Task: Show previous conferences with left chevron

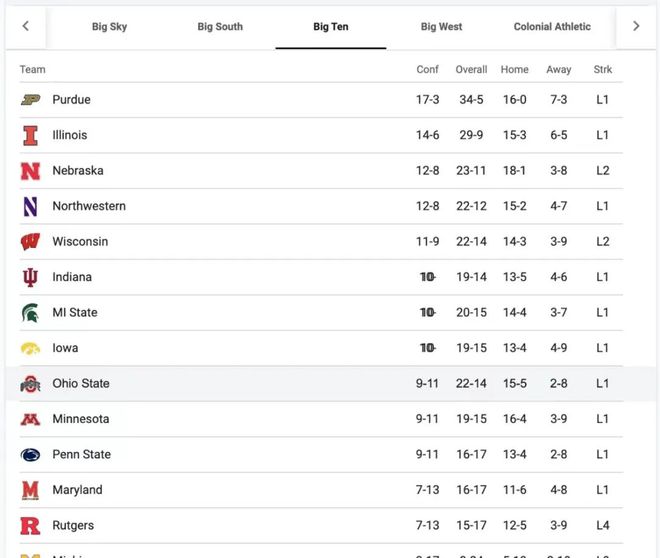Action: tap(26, 26)
